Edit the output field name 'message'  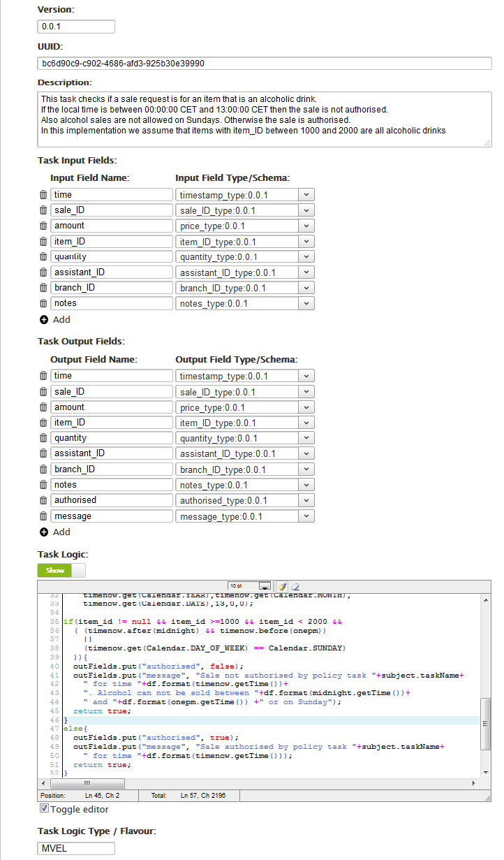pyautogui.click(x=112, y=516)
